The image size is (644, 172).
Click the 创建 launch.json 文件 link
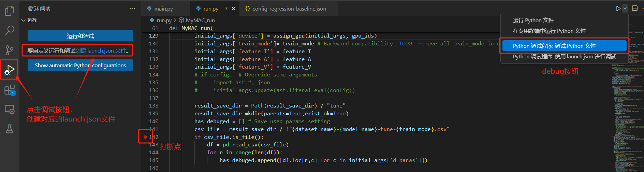(x=101, y=51)
